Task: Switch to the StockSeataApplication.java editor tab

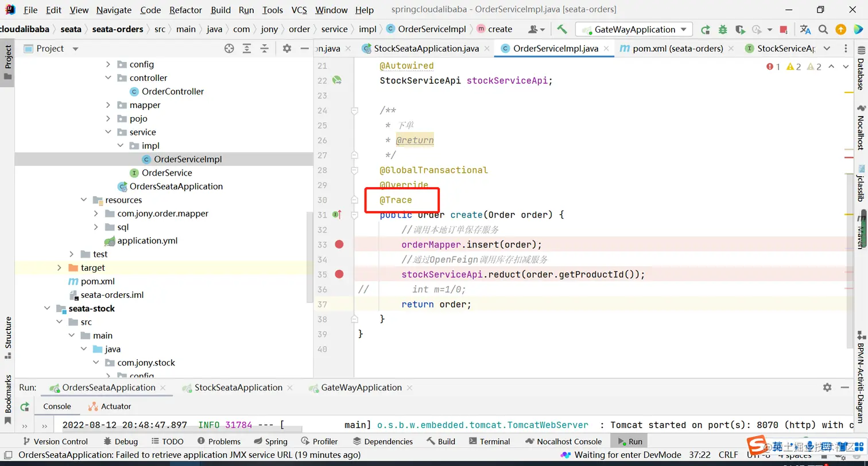Action: coord(426,49)
